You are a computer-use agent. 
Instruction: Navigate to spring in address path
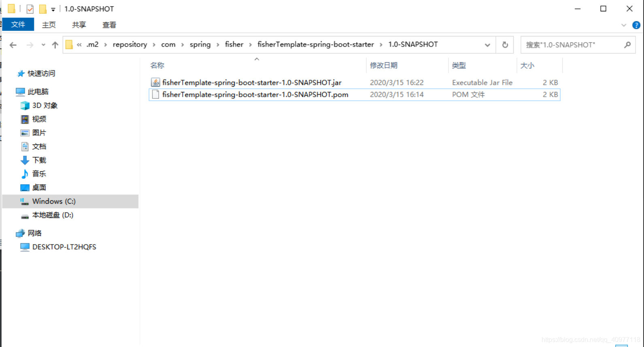click(200, 45)
